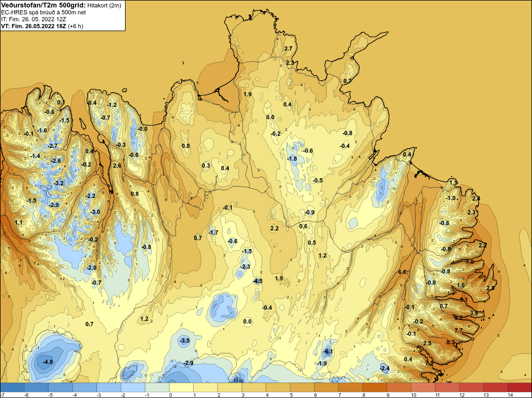The image size is (532, 398).
Task: Click the 1.6 temperature value
Action: tap(461, 285)
